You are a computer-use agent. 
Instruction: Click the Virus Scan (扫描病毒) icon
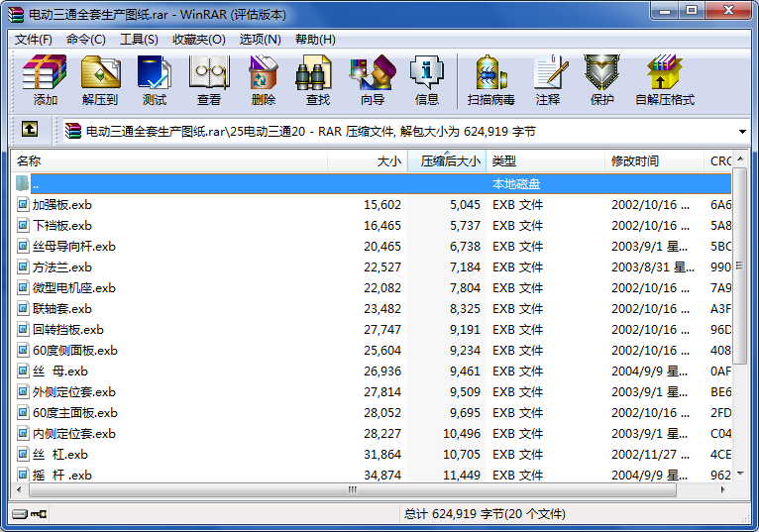click(x=490, y=80)
